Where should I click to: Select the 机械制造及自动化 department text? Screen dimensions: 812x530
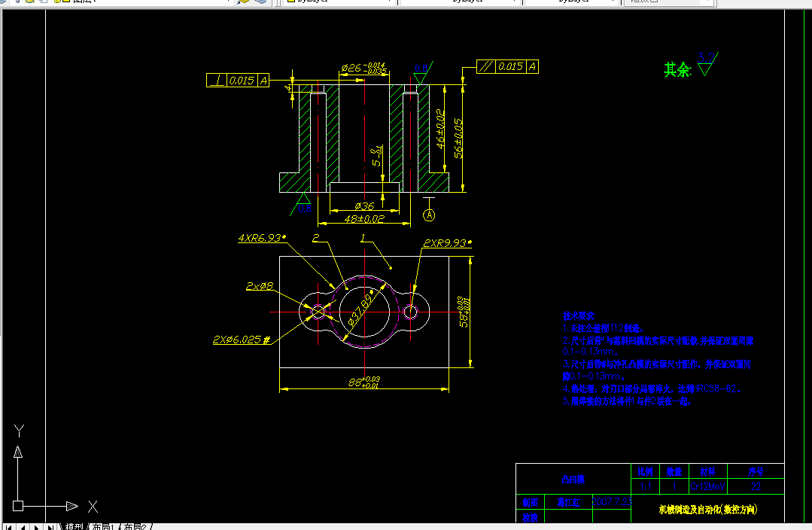[x=707, y=510]
